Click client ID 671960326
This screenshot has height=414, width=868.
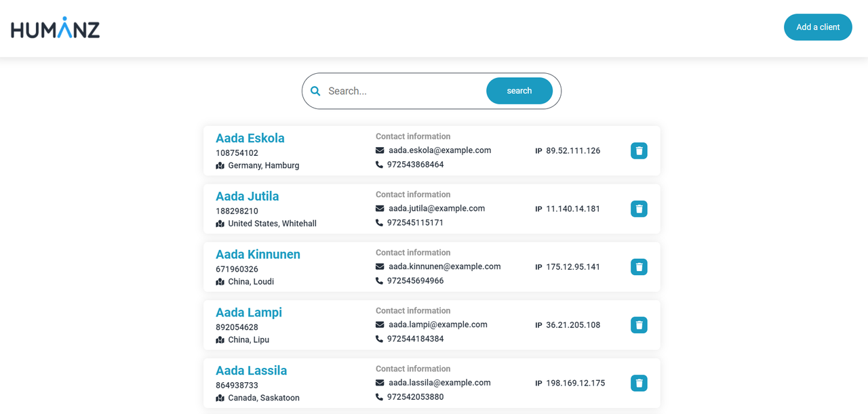tap(237, 270)
